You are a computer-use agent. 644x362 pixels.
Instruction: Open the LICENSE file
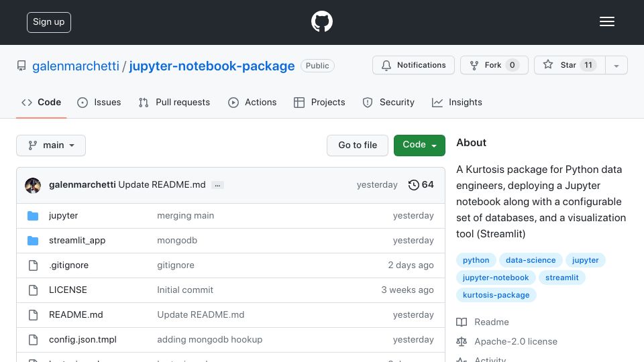click(68, 290)
